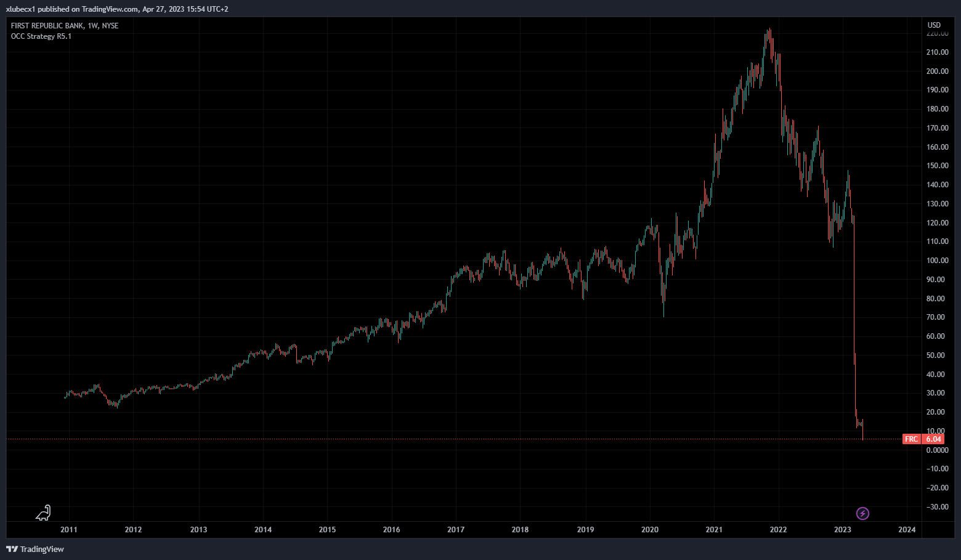Select the red FRC ticker tag

point(911,439)
